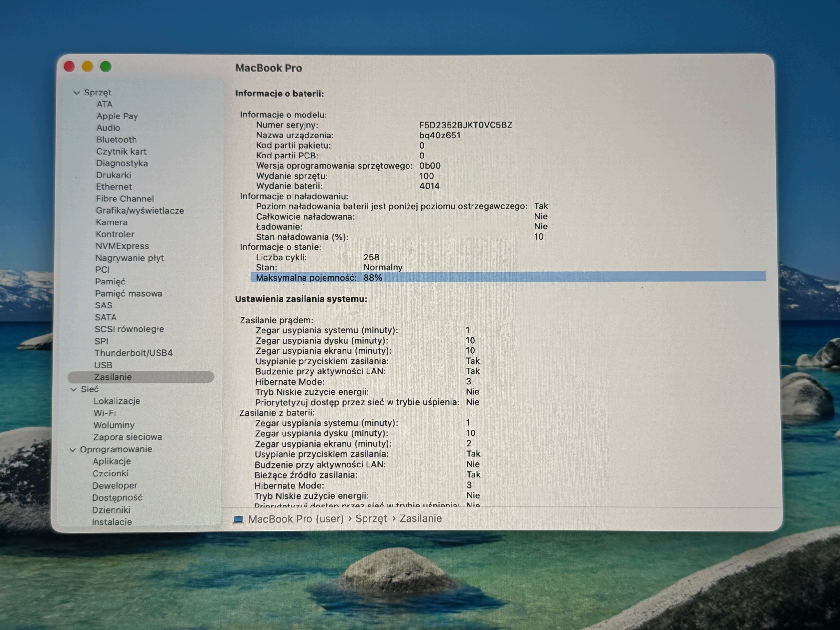Image resolution: width=840 pixels, height=630 pixels.
Task: Select the highlighted Maksymalna pojemność row
Action: coord(508,277)
